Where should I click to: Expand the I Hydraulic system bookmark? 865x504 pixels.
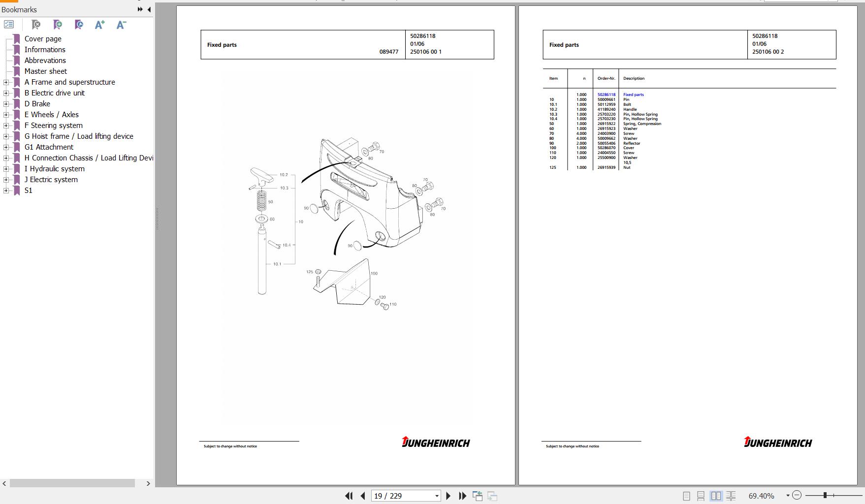coord(6,169)
